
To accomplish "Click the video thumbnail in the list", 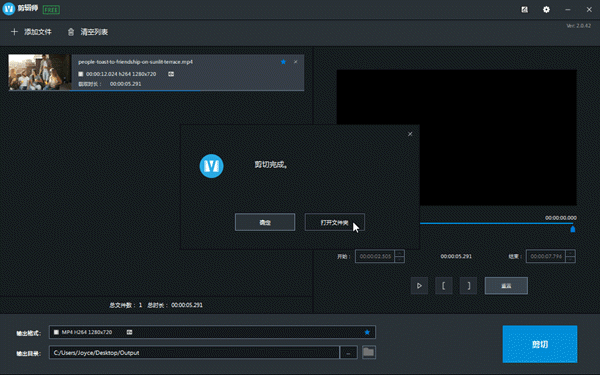I will click(x=40, y=72).
